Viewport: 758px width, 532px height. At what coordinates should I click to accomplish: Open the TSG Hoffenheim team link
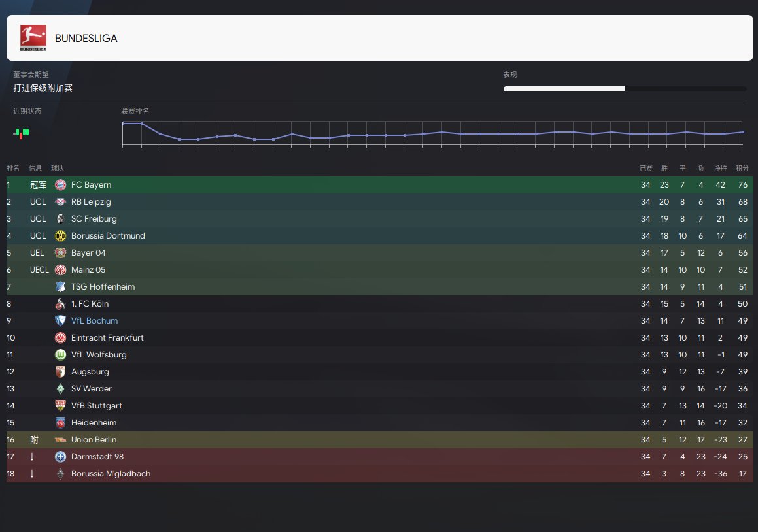tap(103, 287)
